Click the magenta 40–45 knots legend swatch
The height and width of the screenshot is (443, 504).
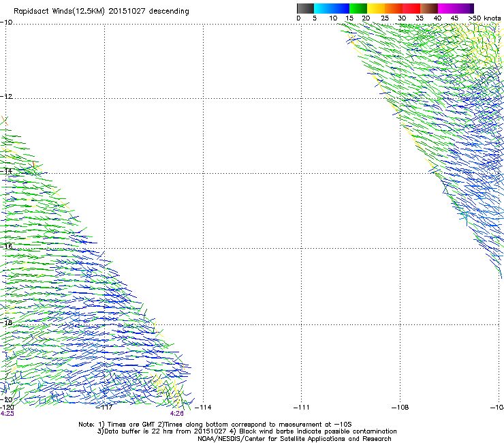tap(447, 8)
